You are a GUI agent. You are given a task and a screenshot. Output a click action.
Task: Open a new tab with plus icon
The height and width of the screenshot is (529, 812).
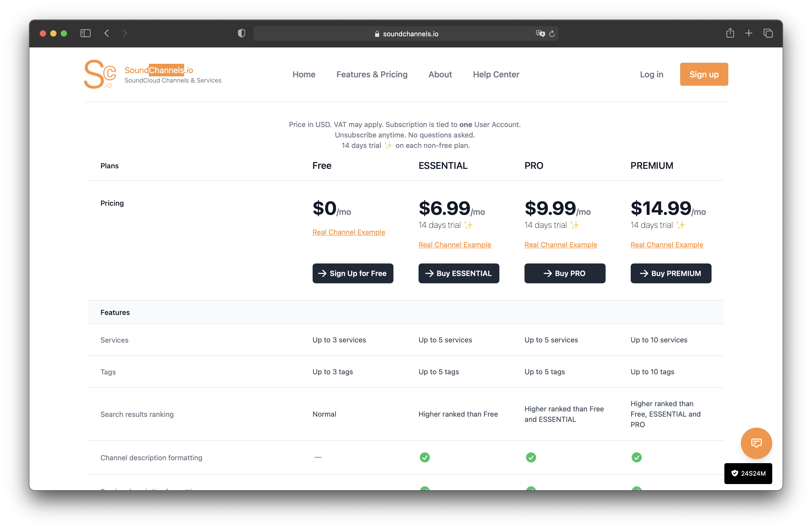click(x=749, y=33)
